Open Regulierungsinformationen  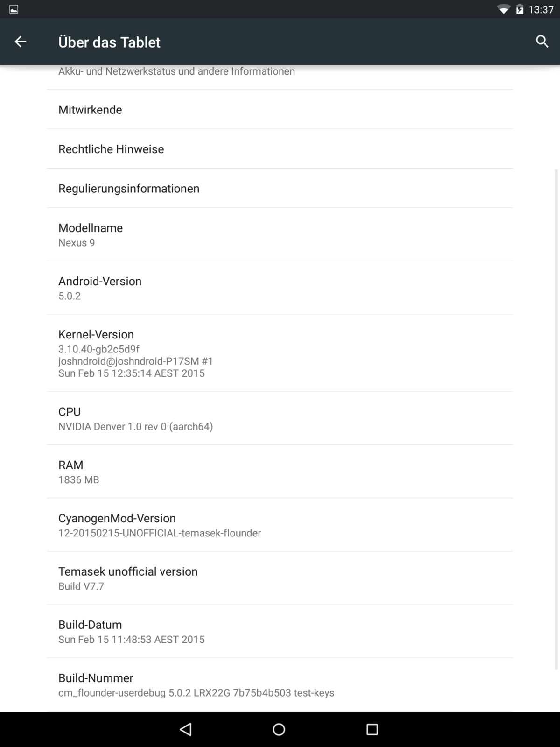click(280, 188)
